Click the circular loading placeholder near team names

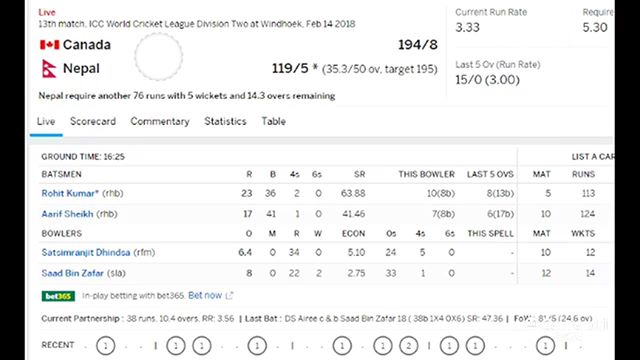158,57
